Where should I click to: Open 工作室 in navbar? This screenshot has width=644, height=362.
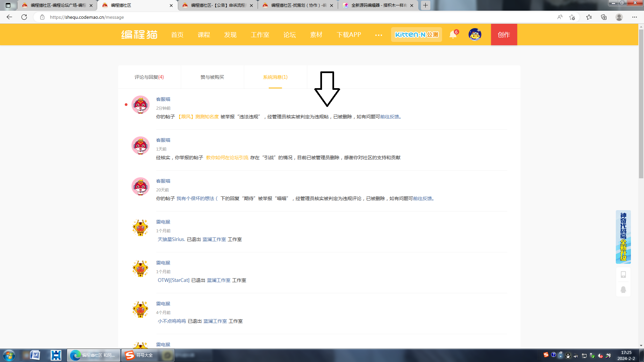click(260, 35)
